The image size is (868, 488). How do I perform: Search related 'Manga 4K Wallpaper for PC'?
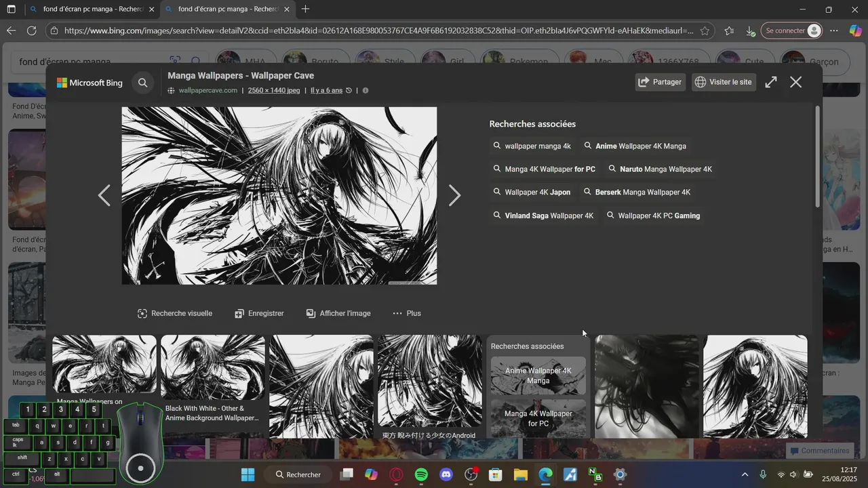545,169
